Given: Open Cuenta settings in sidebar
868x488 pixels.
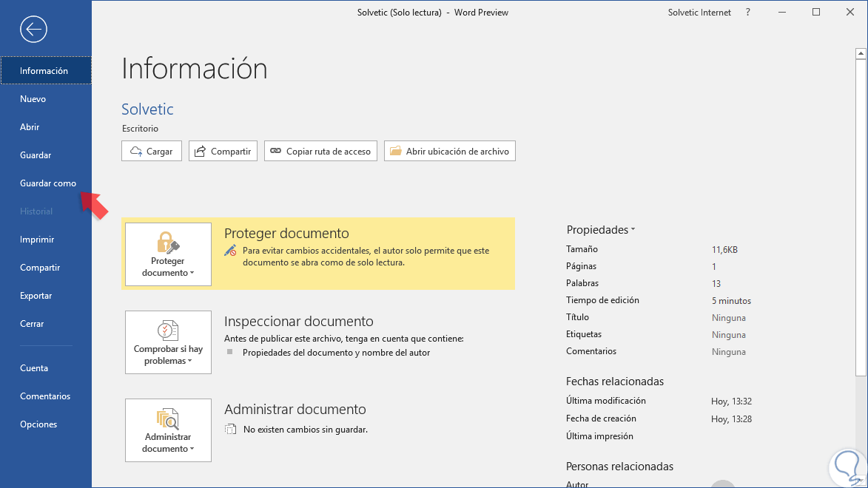Looking at the screenshot, I should coord(46,368).
